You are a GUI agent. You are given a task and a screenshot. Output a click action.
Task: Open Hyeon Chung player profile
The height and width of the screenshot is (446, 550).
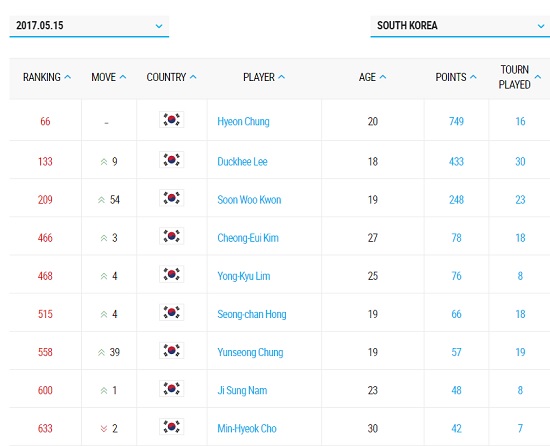(243, 122)
